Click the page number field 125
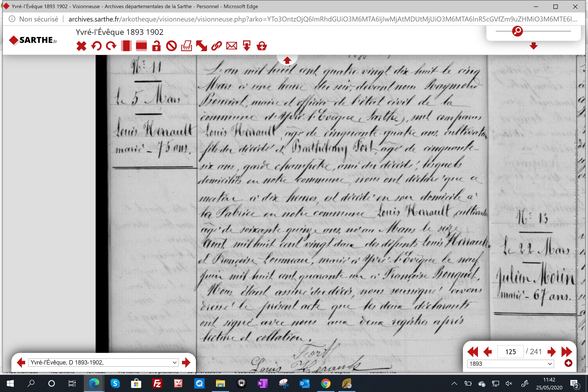 (x=510, y=352)
